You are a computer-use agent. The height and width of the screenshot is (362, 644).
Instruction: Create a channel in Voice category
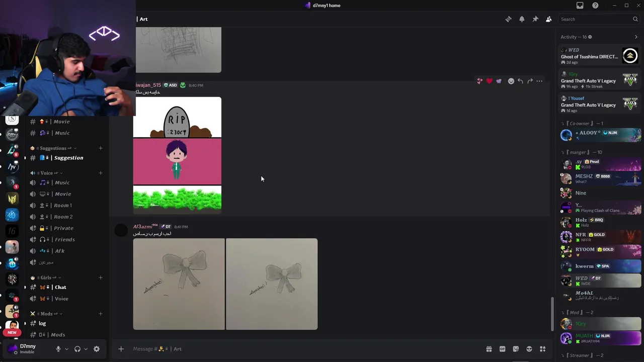(x=101, y=173)
